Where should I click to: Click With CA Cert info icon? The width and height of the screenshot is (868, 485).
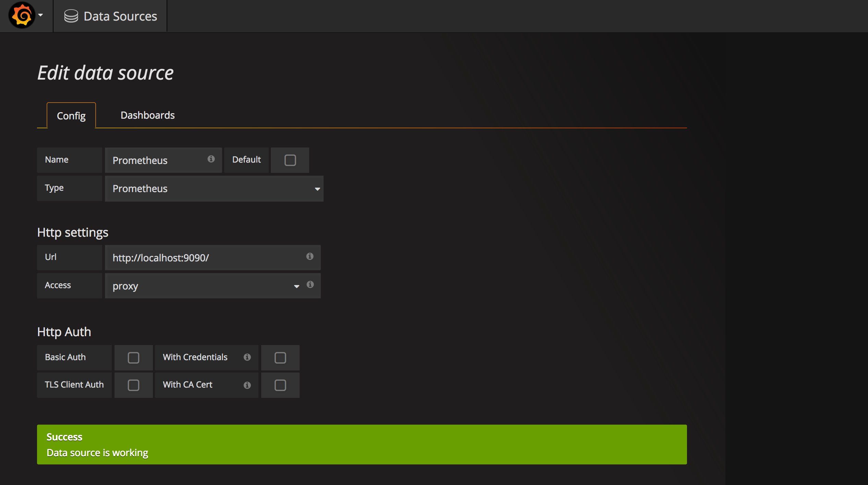[x=247, y=385]
